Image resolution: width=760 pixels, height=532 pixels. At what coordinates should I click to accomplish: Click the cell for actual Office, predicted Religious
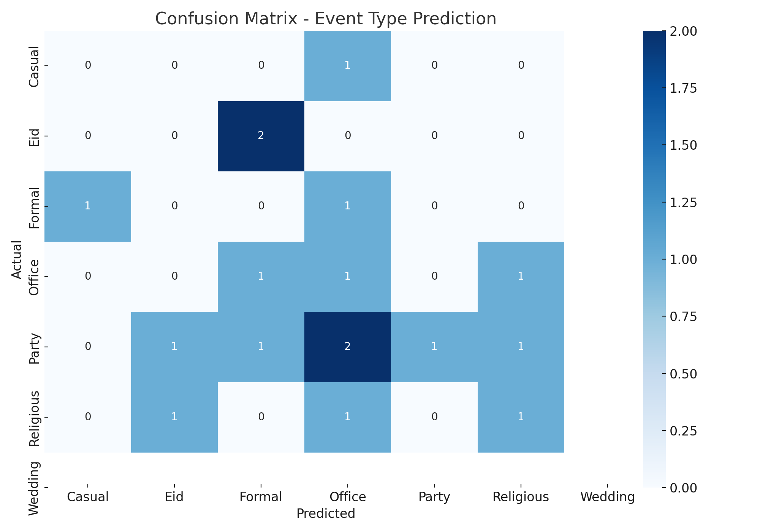point(521,276)
